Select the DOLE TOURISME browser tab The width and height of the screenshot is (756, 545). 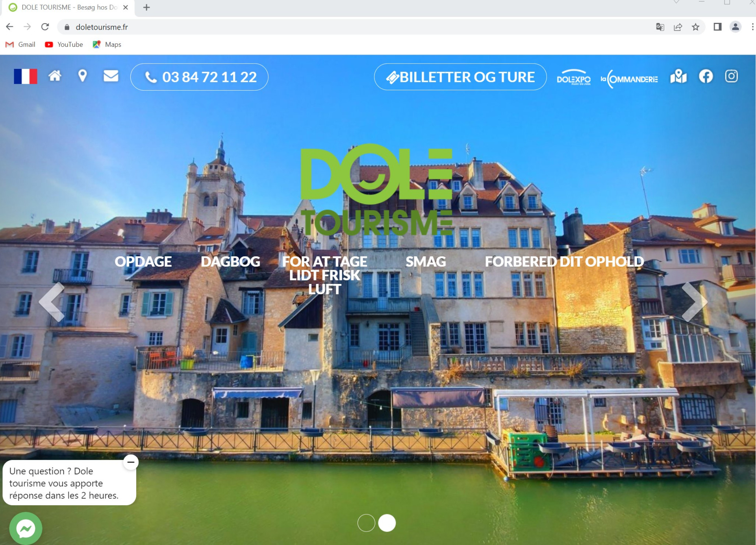[x=69, y=7]
